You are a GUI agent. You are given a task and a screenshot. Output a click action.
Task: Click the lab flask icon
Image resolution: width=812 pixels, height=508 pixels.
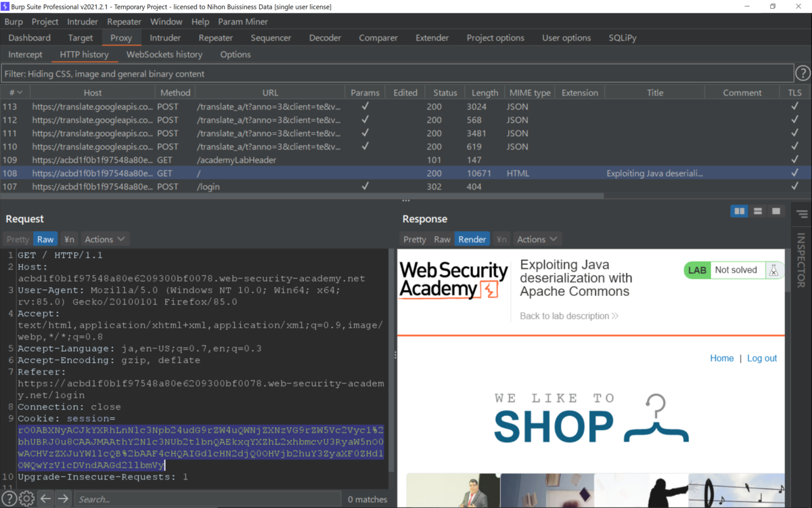[773, 270]
